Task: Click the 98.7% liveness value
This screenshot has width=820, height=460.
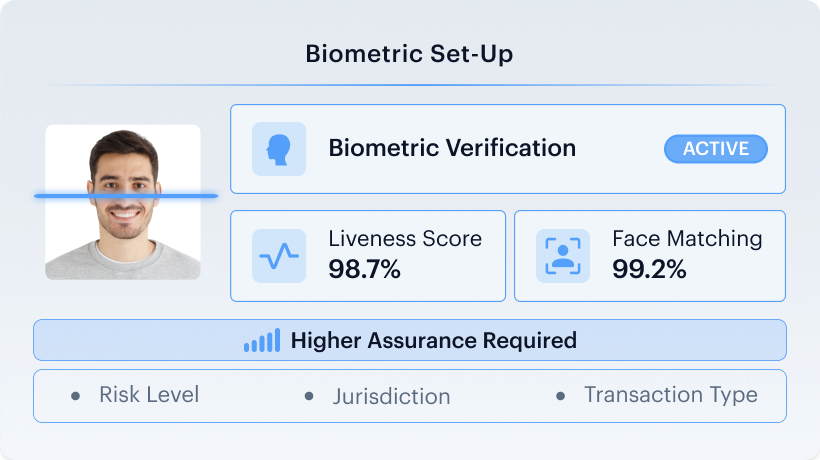Action: [x=365, y=270]
